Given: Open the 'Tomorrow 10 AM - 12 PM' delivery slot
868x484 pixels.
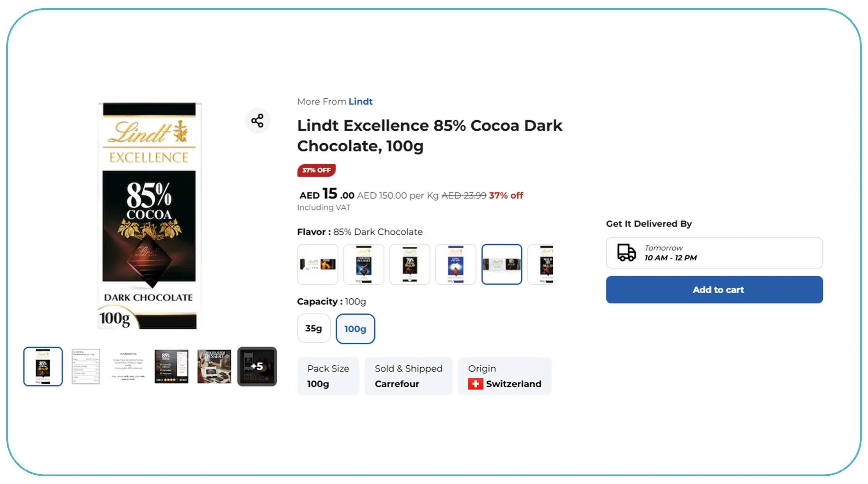Looking at the screenshot, I should (x=714, y=253).
